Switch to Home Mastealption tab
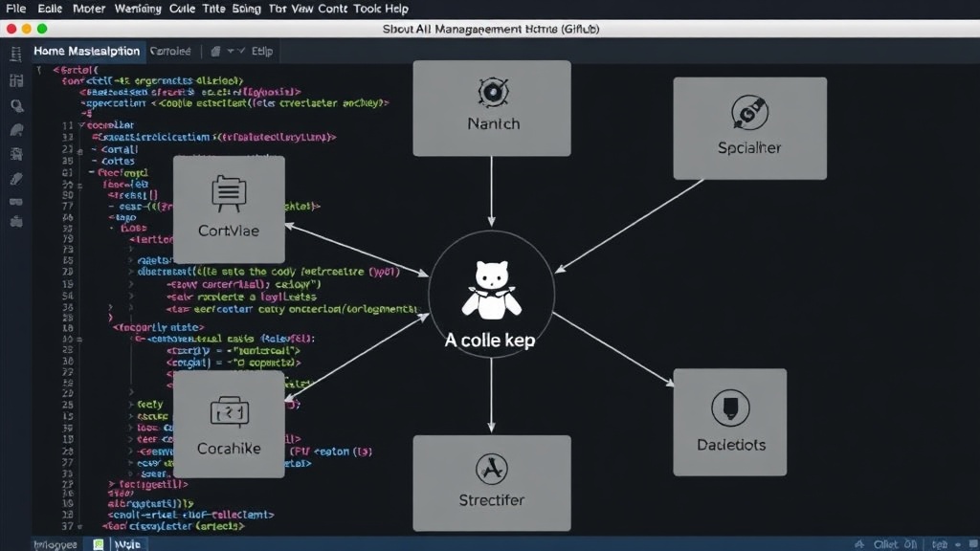 [87, 52]
